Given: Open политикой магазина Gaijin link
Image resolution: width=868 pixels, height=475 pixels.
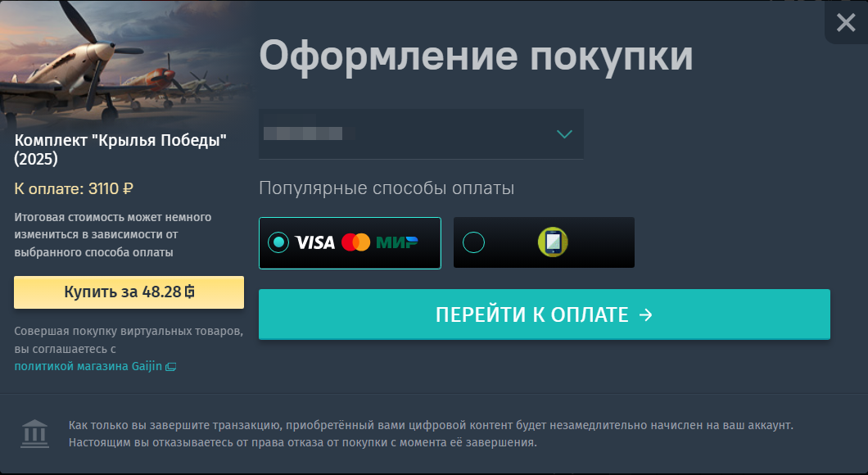Looking at the screenshot, I should (x=88, y=367).
